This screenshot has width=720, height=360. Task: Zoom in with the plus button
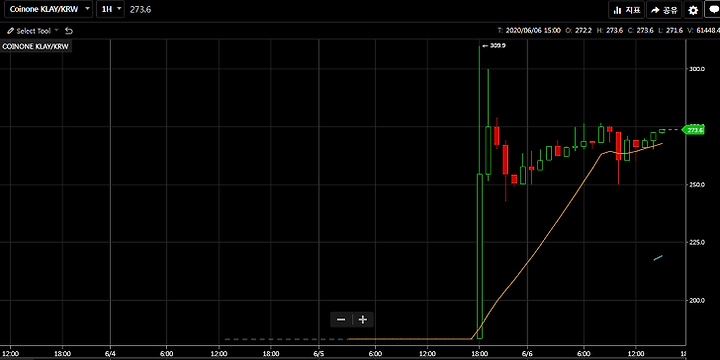(x=363, y=320)
